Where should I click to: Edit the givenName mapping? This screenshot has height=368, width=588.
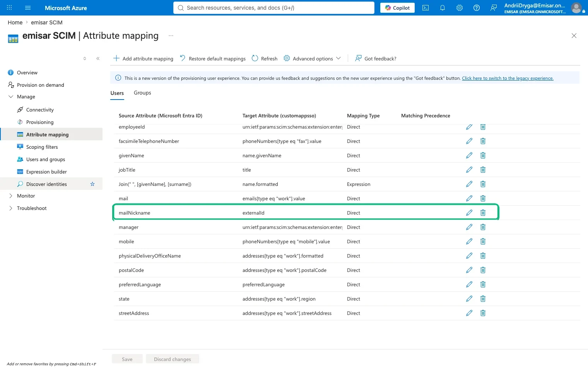point(469,155)
